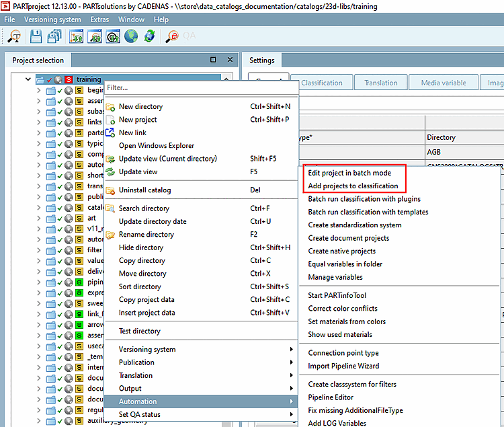The height and width of the screenshot is (427, 504).
Task: Expand the filter tree folder
Action: (38, 250)
